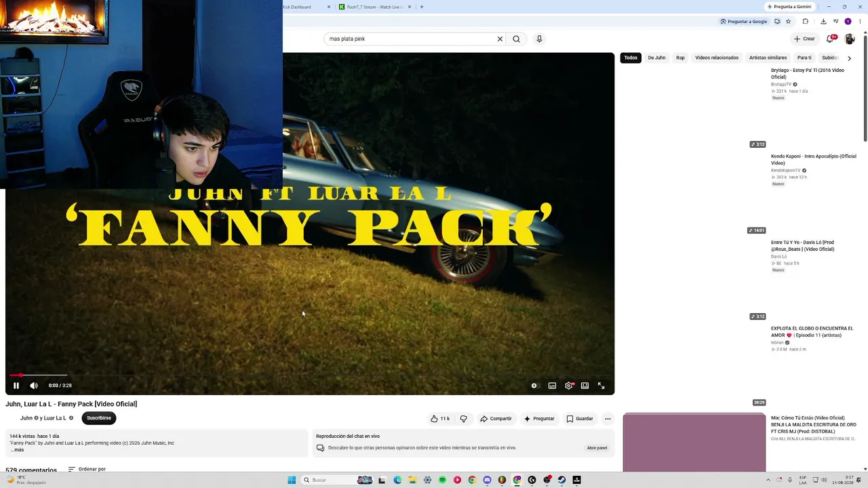The height and width of the screenshot is (488, 868).
Task: Open the Preguntar AI assistant
Action: pyautogui.click(x=539, y=419)
